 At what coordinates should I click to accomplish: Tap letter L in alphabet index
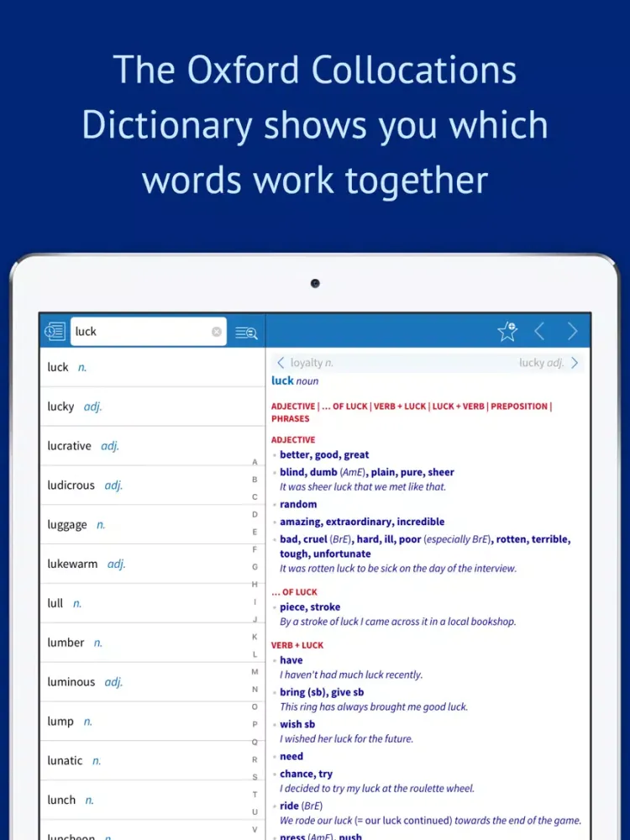click(x=255, y=654)
